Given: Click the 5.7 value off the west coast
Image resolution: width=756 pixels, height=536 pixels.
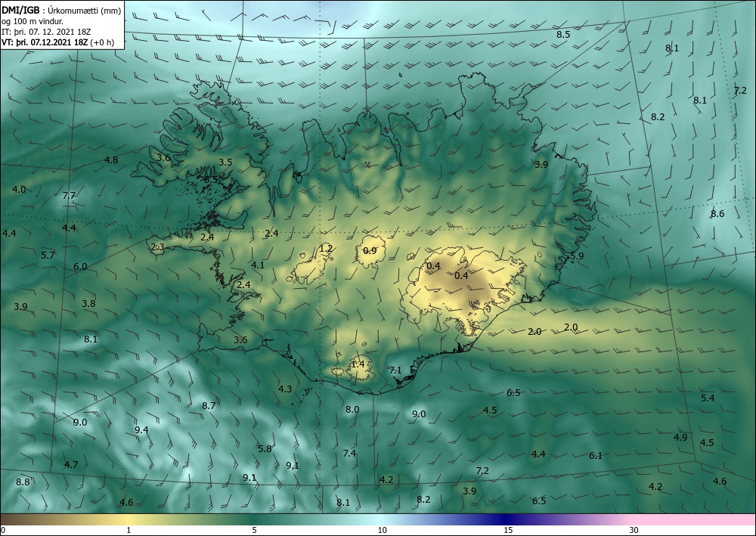Looking at the screenshot, I should click(x=48, y=255).
